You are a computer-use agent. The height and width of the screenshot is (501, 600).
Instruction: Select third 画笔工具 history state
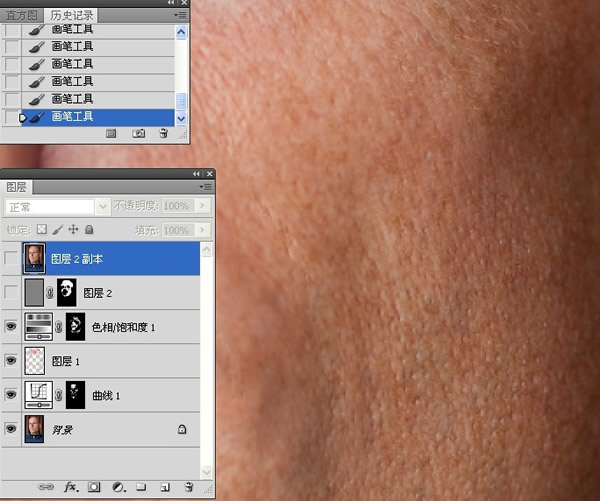coord(98,64)
